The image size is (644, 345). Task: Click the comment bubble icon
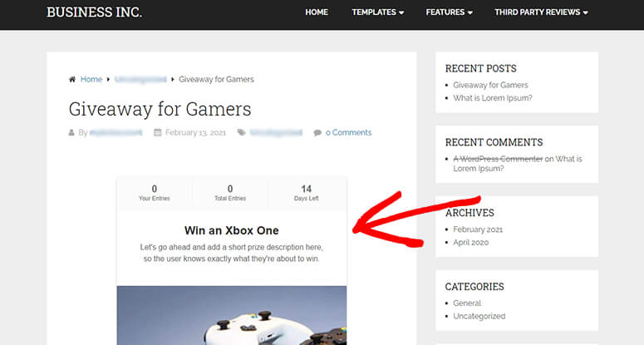click(317, 133)
